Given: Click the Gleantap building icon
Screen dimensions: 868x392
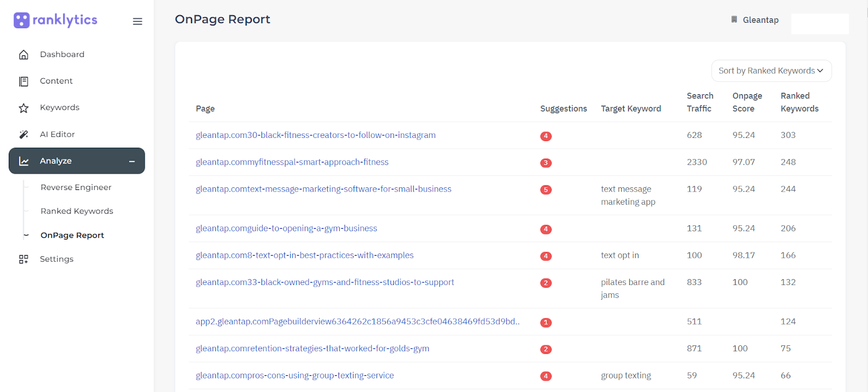Looking at the screenshot, I should pos(734,20).
